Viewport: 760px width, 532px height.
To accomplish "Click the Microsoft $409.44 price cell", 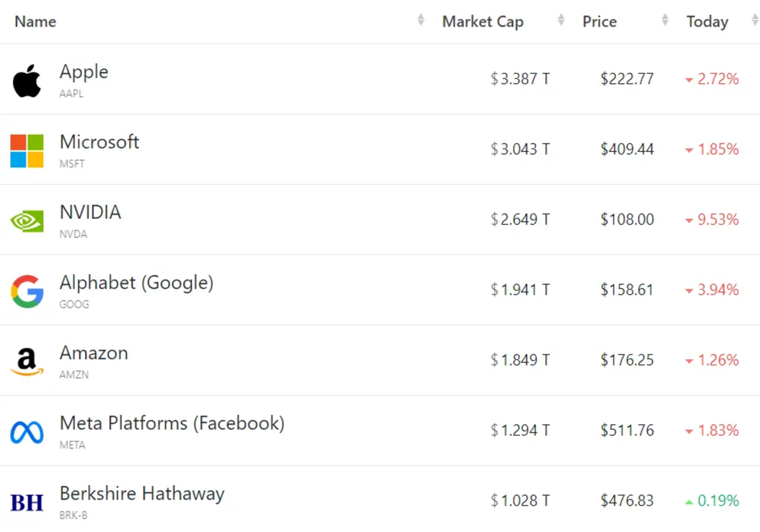I will click(x=627, y=149).
